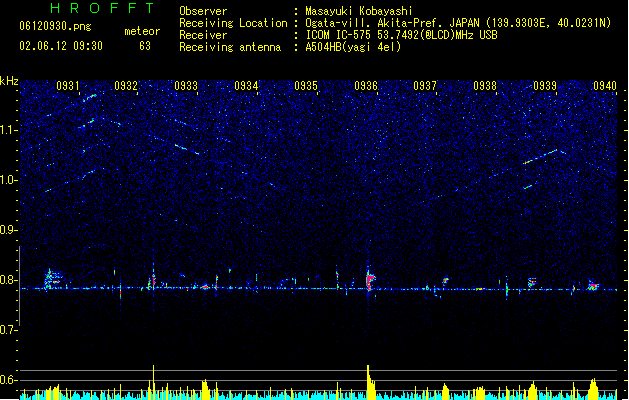
Task: Click the 0939 time marker
Action: [x=545, y=86]
